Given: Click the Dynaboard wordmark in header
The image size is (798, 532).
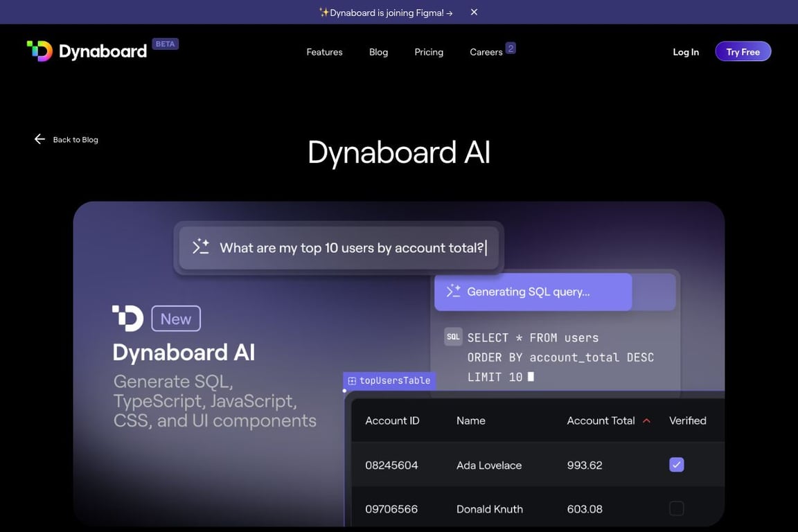Looking at the screenshot, I should coord(103,51).
